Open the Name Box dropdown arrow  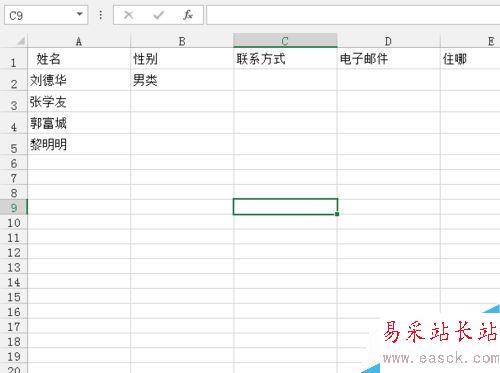click(x=79, y=14)
